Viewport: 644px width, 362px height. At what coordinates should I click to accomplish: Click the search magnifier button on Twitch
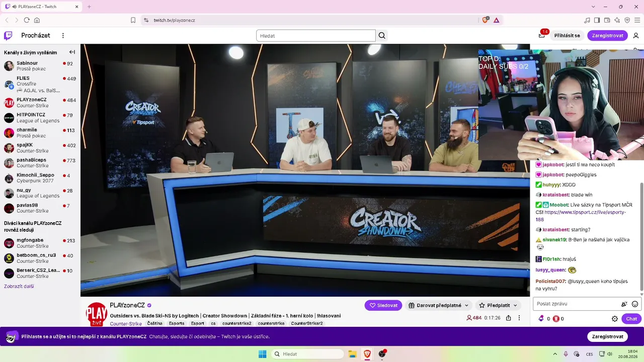tap(382, 36)
